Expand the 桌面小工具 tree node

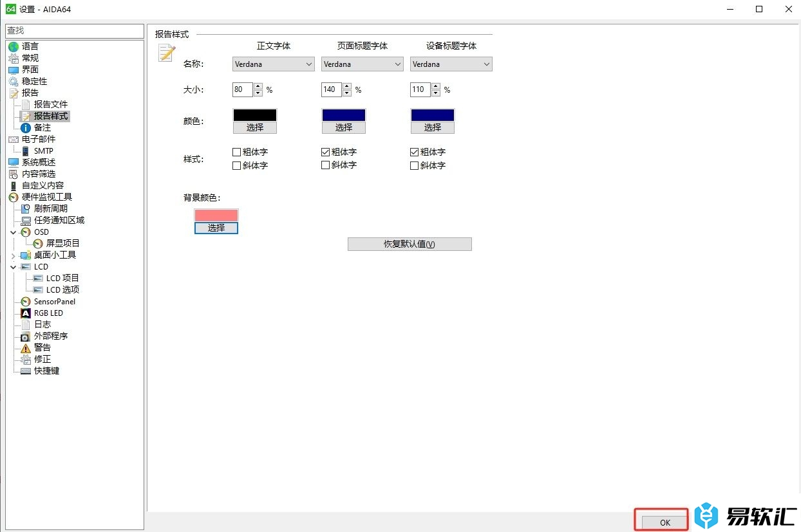point(14,255)
